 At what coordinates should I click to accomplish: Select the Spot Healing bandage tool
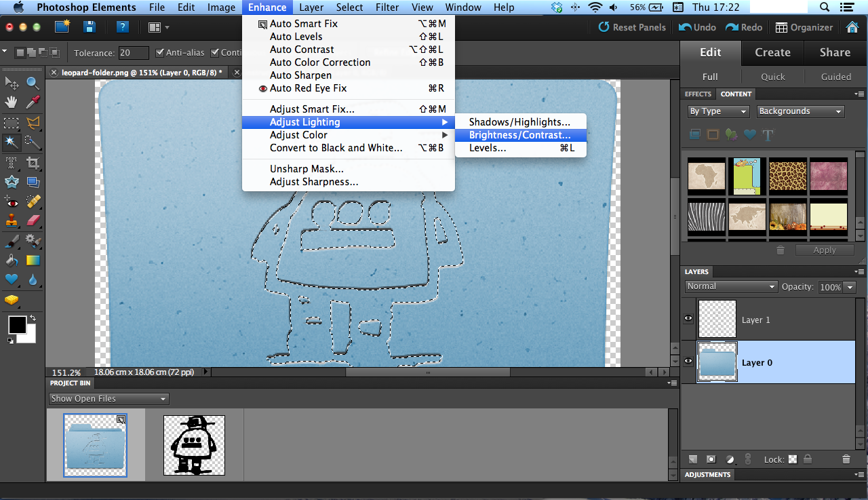coord(33,201)
